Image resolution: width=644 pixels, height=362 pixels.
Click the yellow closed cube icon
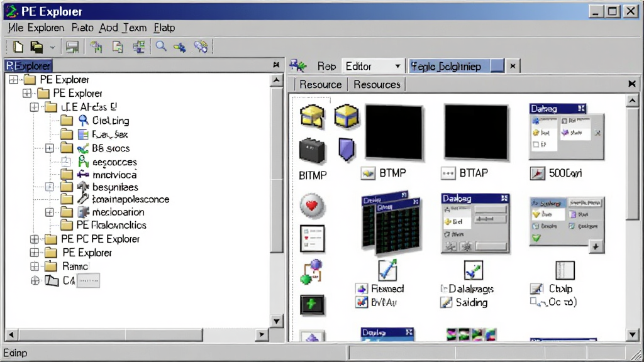point(347,116)
